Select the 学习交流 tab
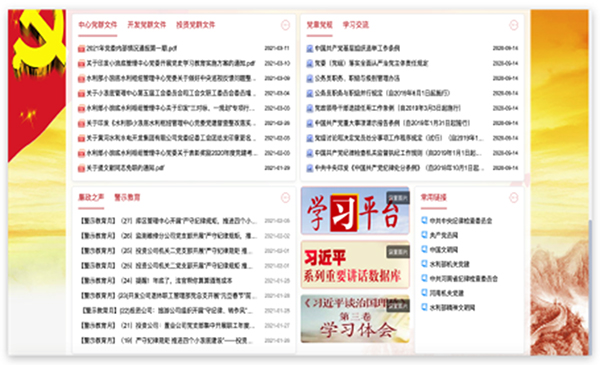This screenshot has height=365, width=600. click(x=355, y=25)
